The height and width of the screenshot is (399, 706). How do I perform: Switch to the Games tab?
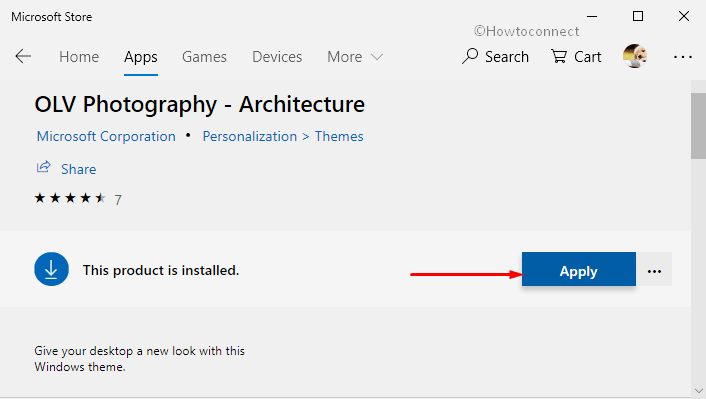[x=204, y=57]
